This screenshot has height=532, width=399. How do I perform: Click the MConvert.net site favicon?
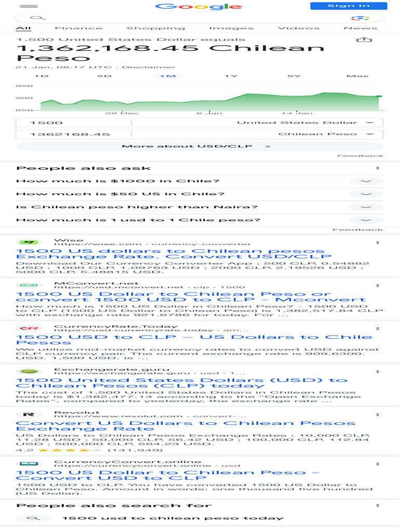pyautogui.click(x=29, y=285)
